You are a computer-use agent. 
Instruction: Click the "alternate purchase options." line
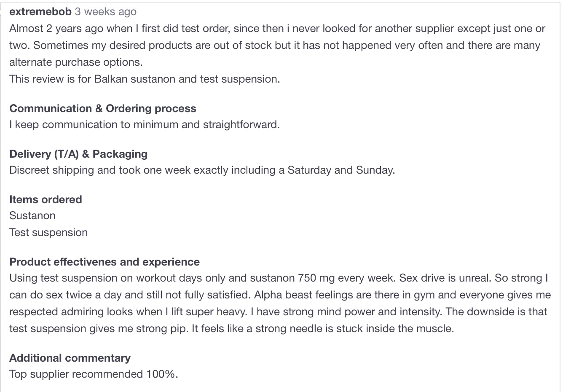(76, 62)
